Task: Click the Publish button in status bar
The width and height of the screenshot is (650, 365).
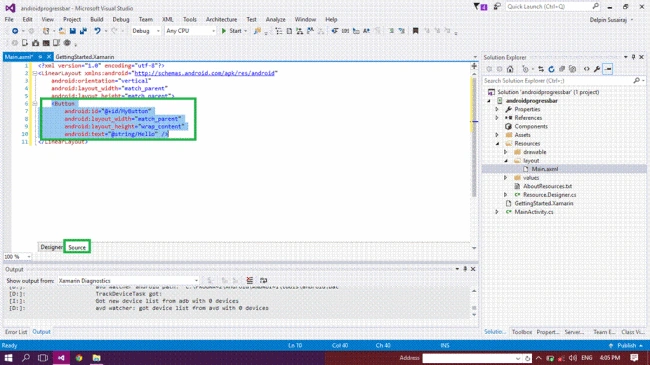Action: click(626, 346)
